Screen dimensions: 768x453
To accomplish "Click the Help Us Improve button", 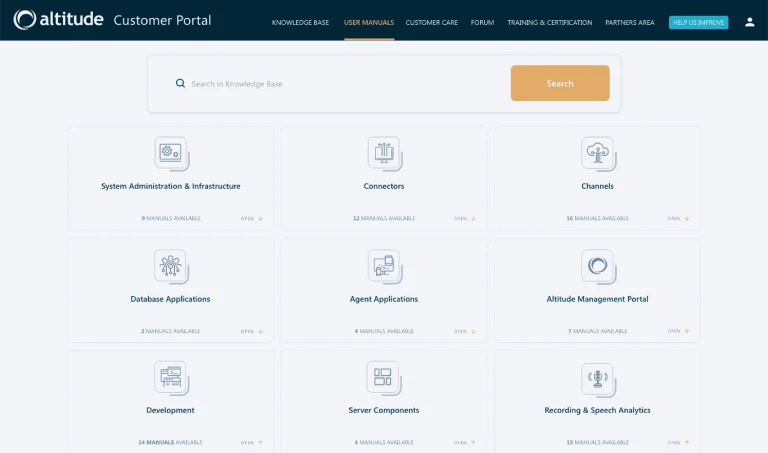I will (x=698, y=23).
